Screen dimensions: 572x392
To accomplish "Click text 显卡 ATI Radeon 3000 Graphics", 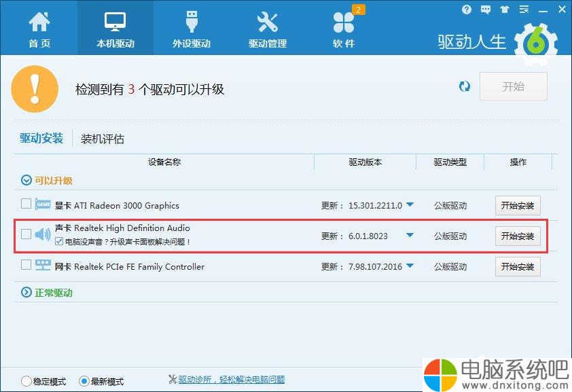I will (117, 205).
